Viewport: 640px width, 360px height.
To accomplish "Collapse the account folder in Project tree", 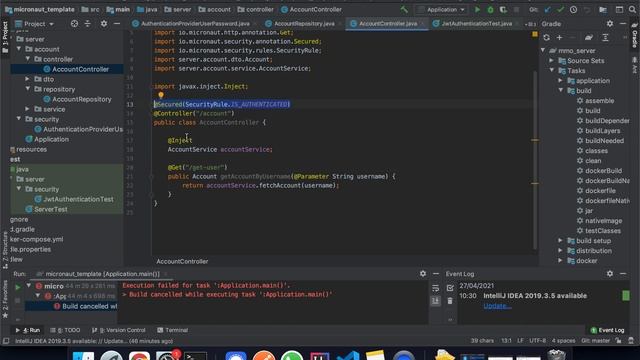I will click(x=19, y=49).
